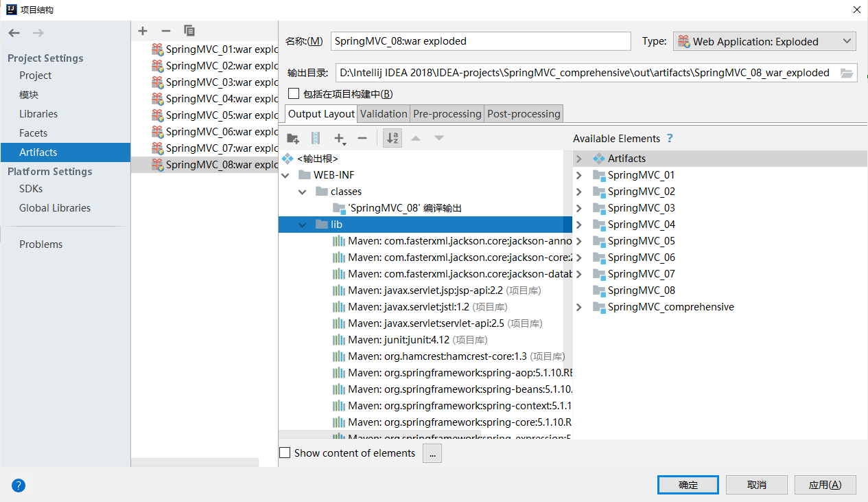Select SpringMVC_08 in Available Elements
Screen dimensions: 868x502
[x=641, y=290]
